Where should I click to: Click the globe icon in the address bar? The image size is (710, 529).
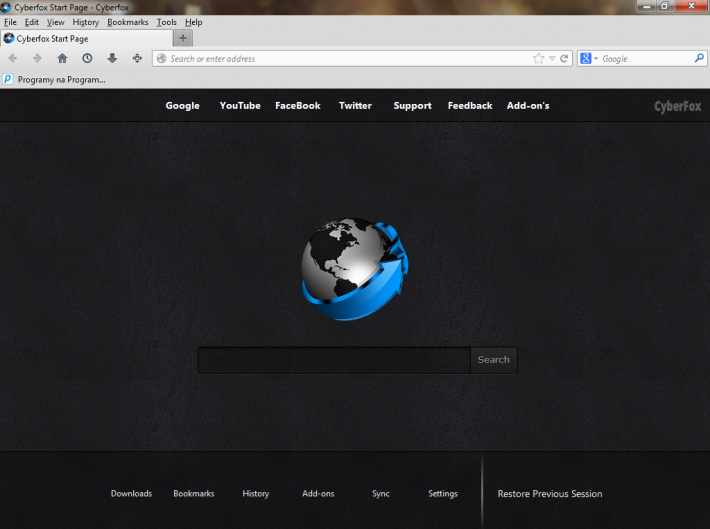[162, 58]
